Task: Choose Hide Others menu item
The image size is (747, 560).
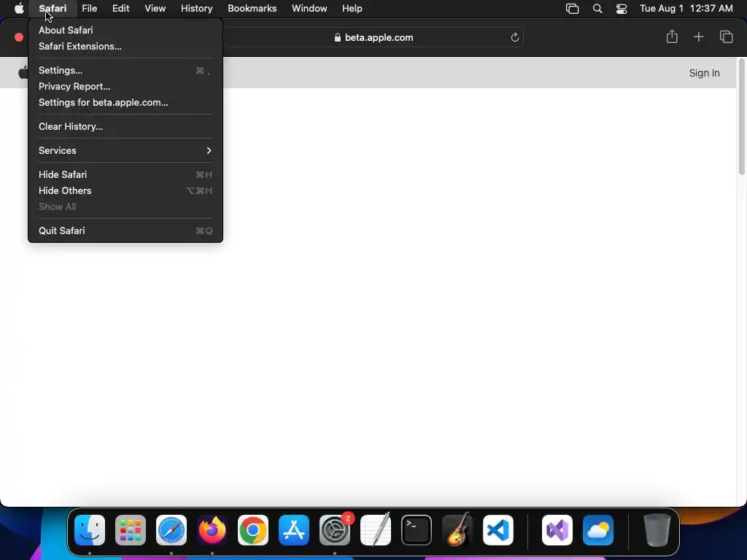Action: tap(125, 190)
